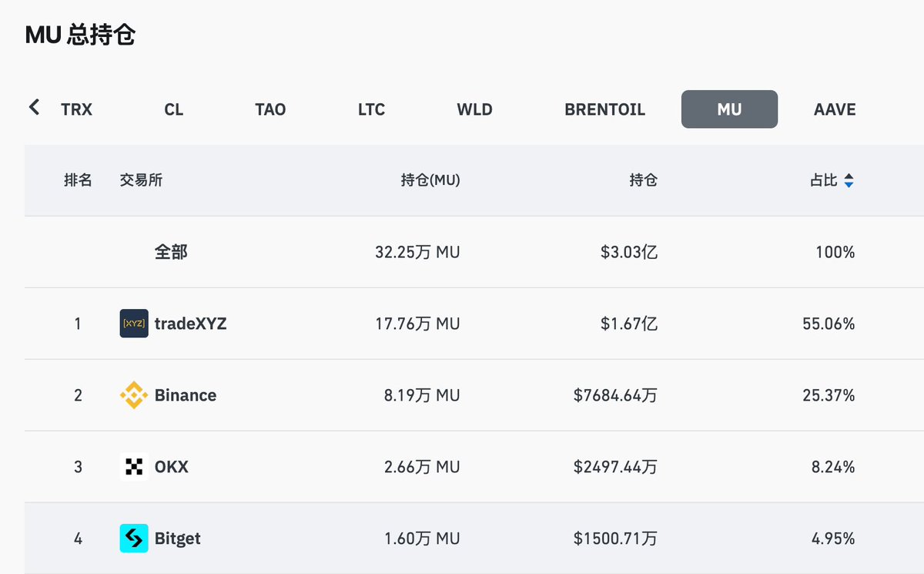Click the 1.60万 MU cell

(x=422, y=539)
